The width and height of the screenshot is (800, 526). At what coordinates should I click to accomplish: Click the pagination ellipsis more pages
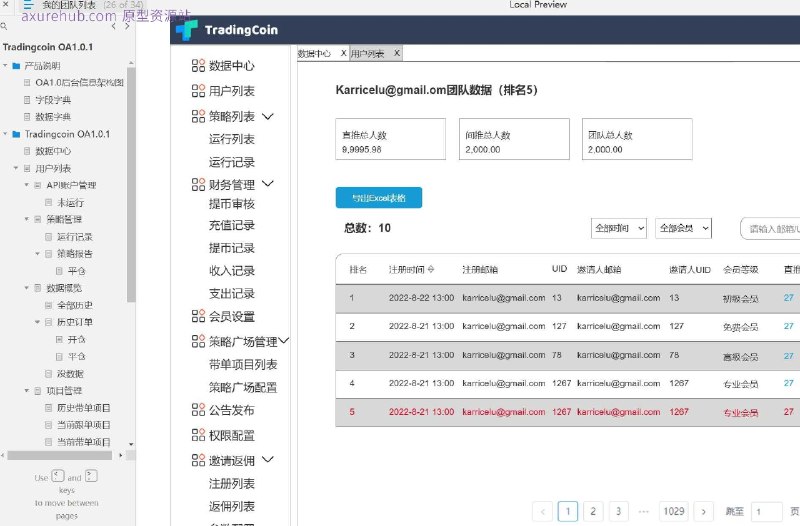(643, 511)
